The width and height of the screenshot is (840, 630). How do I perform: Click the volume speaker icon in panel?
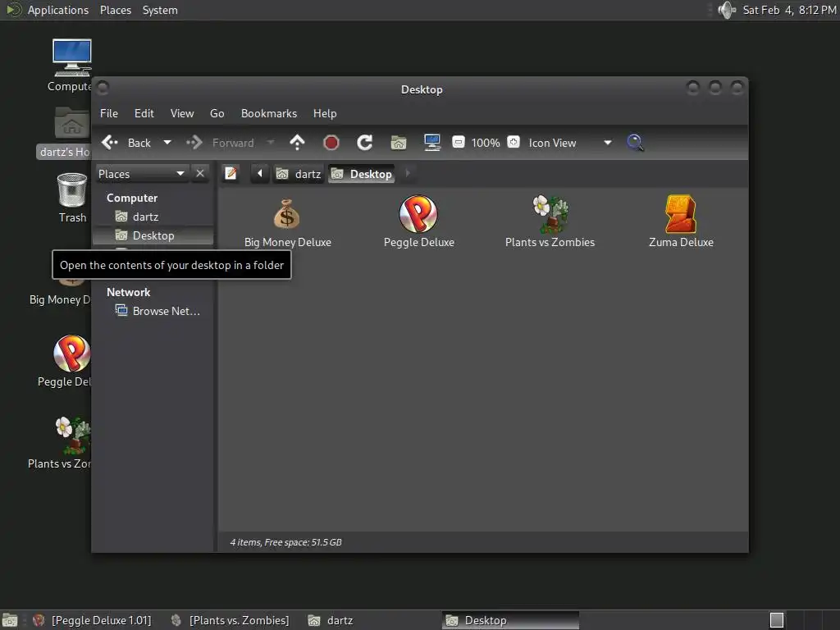(727, 10)
